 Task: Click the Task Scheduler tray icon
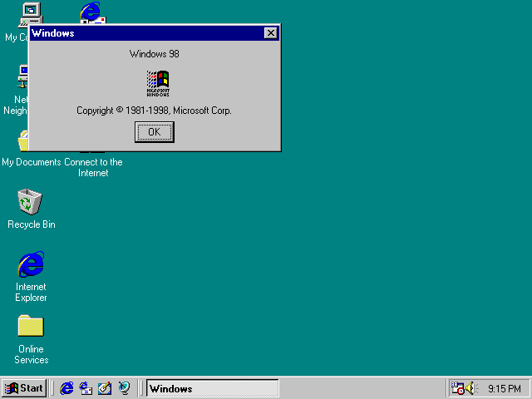click(457, 388)
